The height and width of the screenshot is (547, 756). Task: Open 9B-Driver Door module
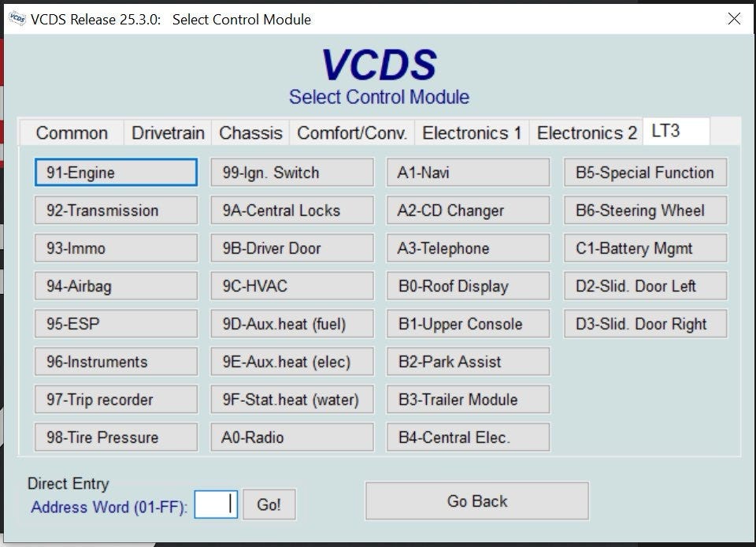pos(292,248)
